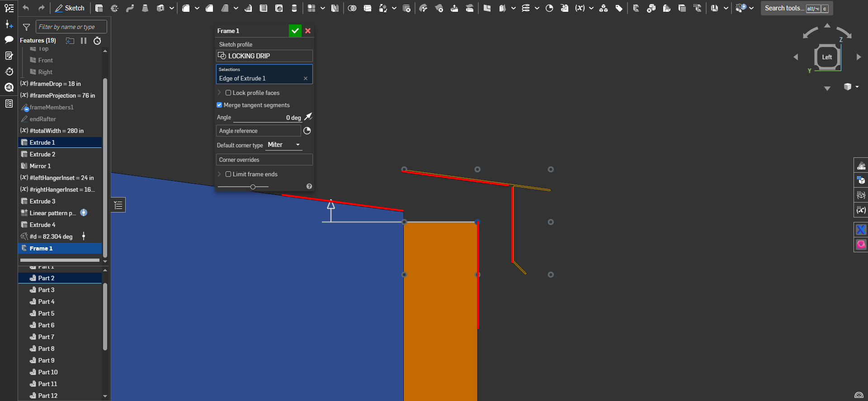Click the feature filter funnel icon
868x401 pixels.
(26, 27)
